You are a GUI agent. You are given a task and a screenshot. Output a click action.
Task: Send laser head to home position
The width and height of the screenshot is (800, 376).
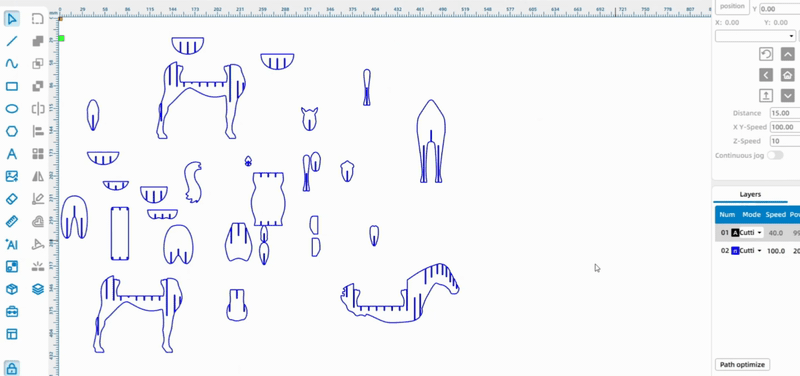tap(787, 75)
